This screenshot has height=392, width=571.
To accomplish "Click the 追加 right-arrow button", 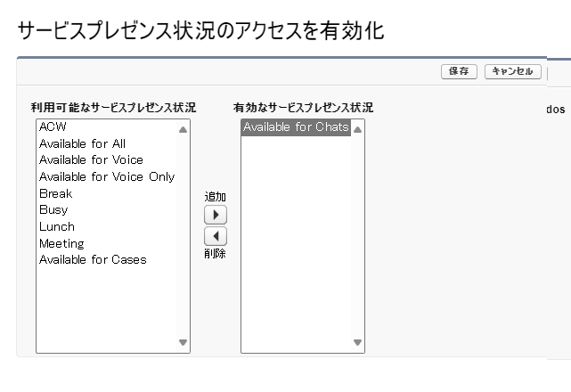I will 216,215.
